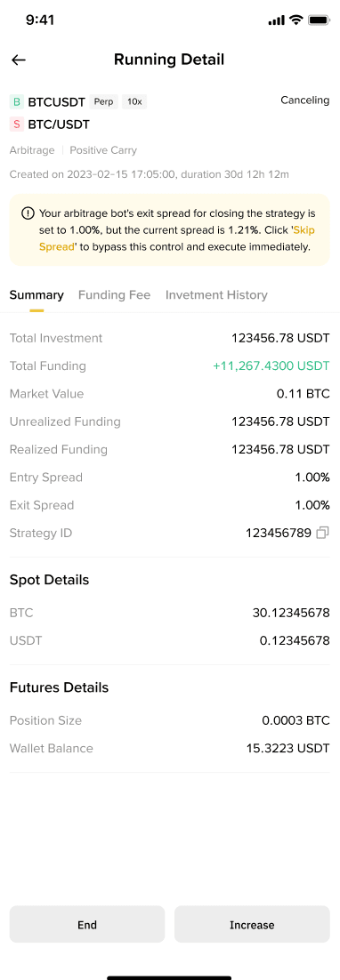Tap the battery icon in status bar
Image resolution: width=340 pixels, height=980 pixels.
click(319, 20)
